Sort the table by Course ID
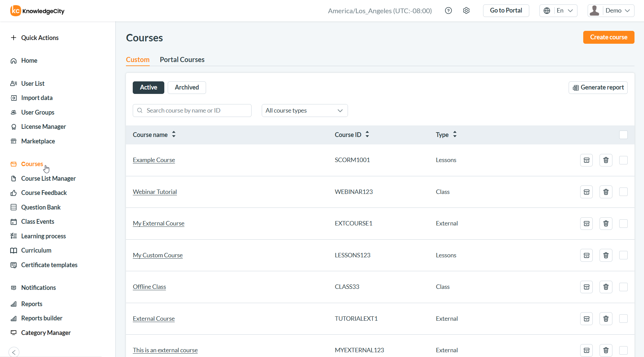Screen dimensions: 644x357 pos(367,135)
